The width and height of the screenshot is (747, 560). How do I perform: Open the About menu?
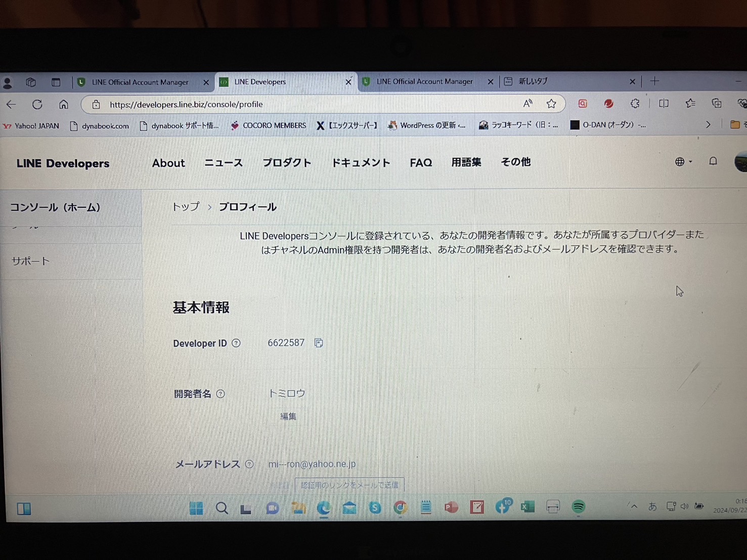(168, 163)
